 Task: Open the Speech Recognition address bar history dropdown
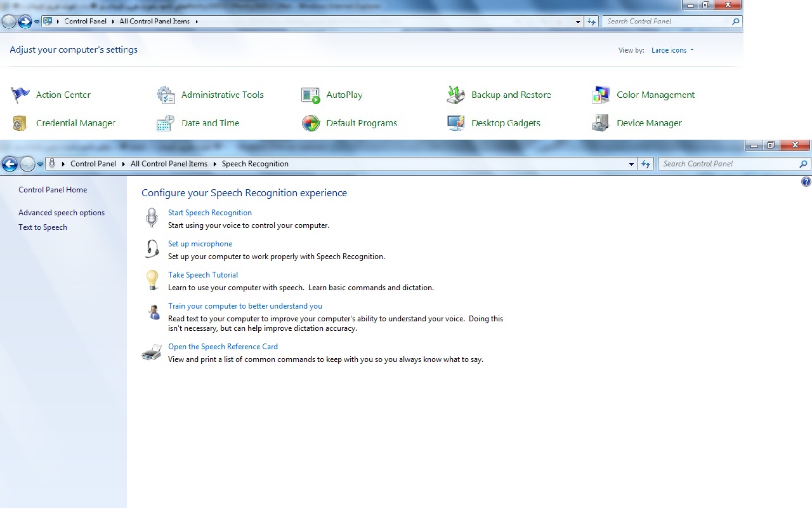(x=631, y=164)
